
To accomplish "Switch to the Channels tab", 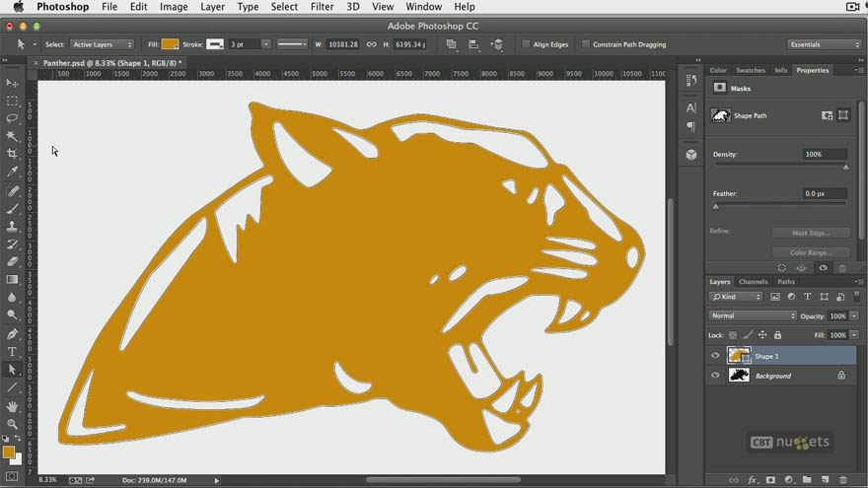I will (x=753, y=282).
